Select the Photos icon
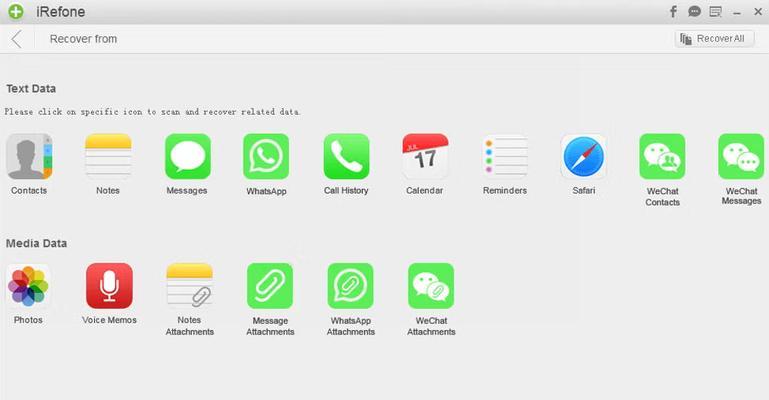Viewport: 769px width, 400px height. pyautogui.click(x=28, y=286)
